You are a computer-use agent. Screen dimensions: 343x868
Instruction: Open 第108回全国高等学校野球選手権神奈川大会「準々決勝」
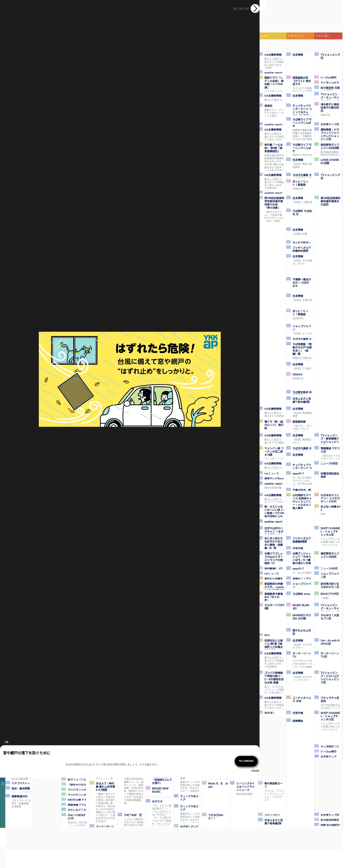(x=274, y=203)
